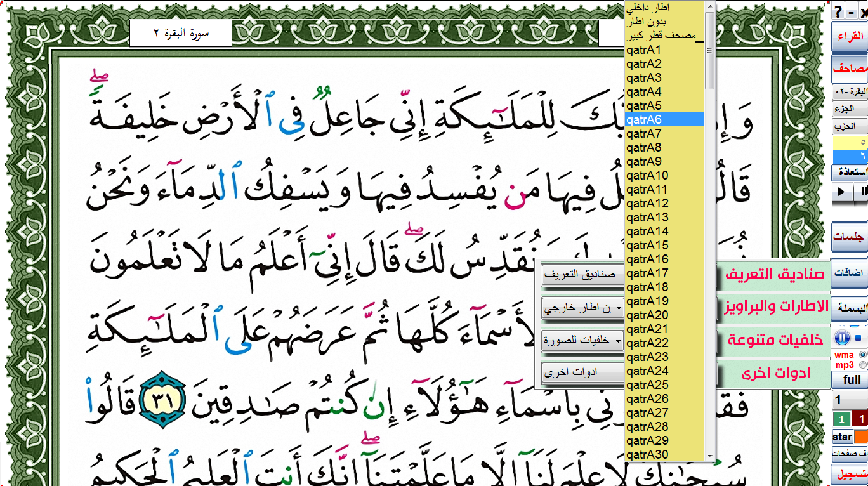Image resolution: width=868 pixels, height=486 pixels.
Task: Open the القراء reciters button
Action: [850, 37]
